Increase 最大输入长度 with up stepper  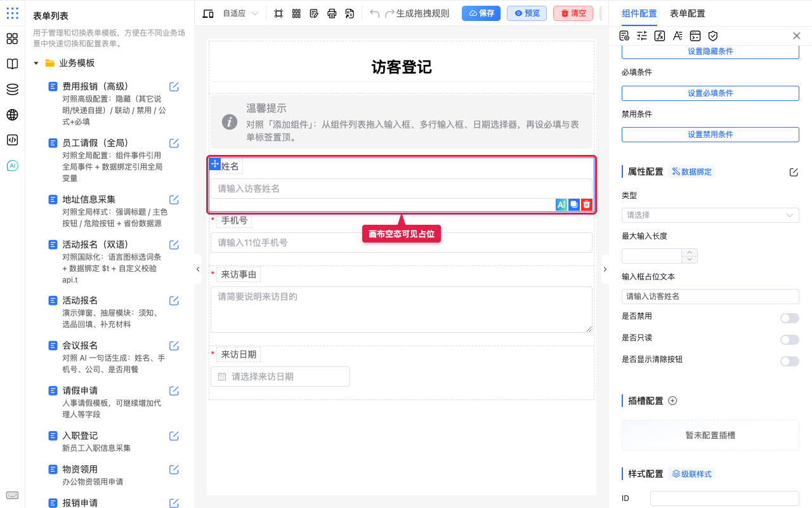[690, 252]
